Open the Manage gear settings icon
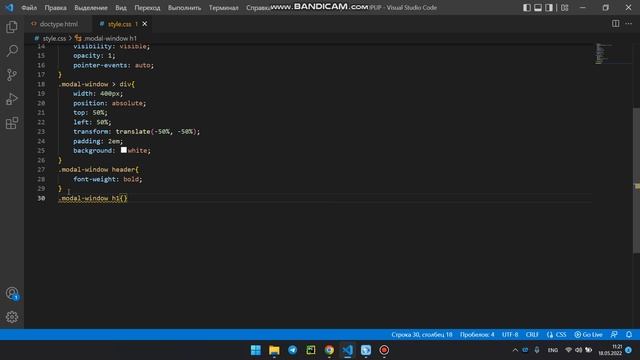640x360 pixels. click(12, 317)
